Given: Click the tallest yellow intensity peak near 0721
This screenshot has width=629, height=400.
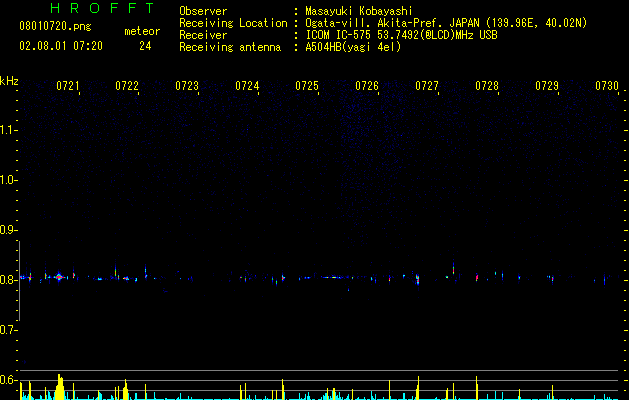Looking at the screenshot, I should [x=59, y=387].
